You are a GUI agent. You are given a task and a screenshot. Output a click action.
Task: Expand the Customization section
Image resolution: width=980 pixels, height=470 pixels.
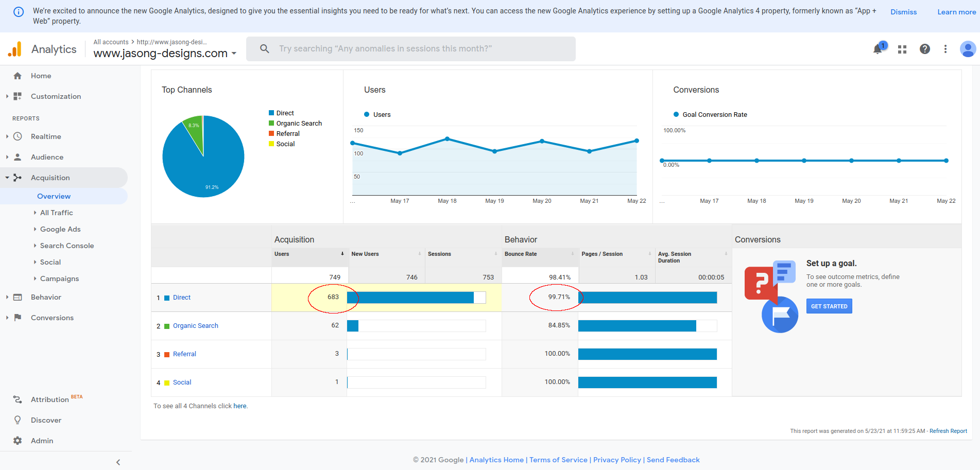click(7, 96)
